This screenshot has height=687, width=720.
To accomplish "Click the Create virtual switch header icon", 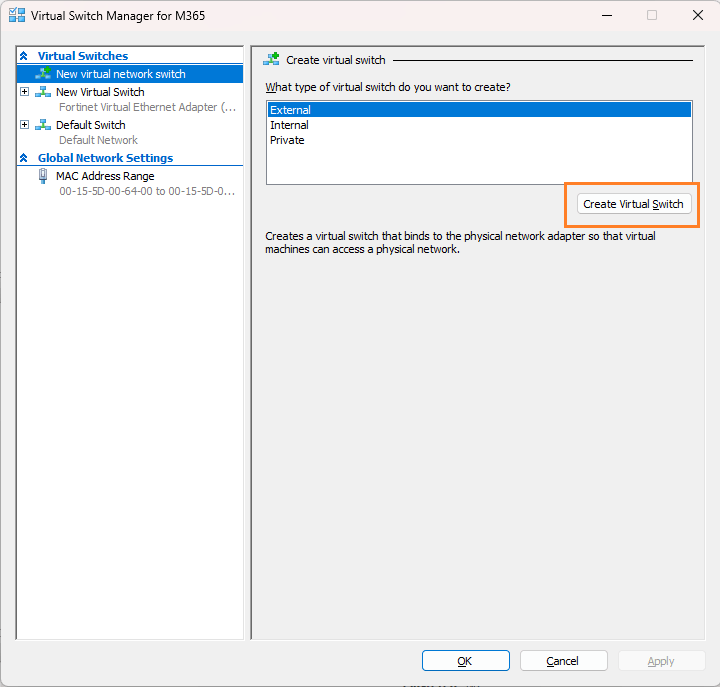I will (x=271, y=59).
